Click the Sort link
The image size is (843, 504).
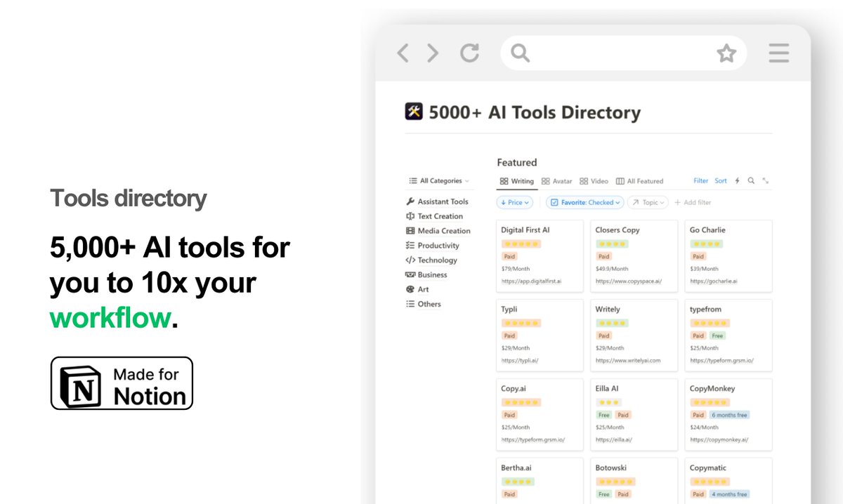pyautogui.click(x=720, y=180)
